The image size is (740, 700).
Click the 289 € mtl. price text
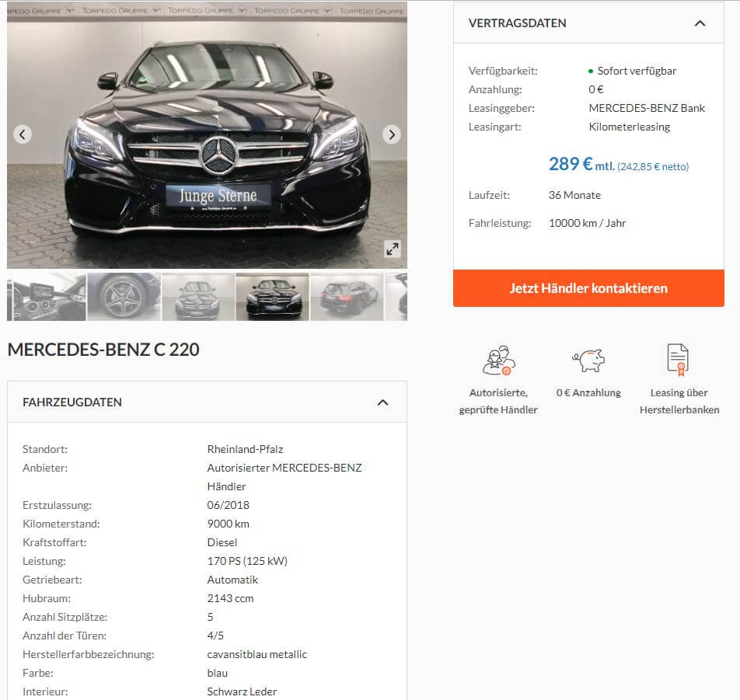(581, 164)
